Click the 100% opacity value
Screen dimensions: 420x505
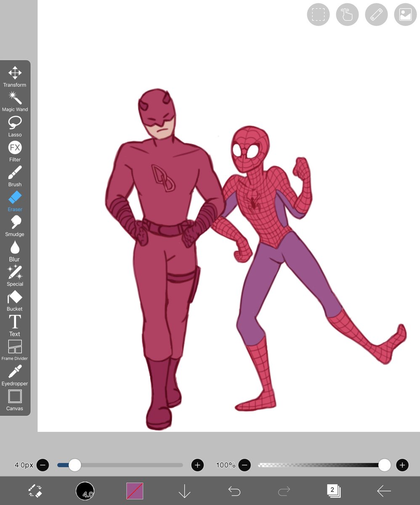coord(226,465)
